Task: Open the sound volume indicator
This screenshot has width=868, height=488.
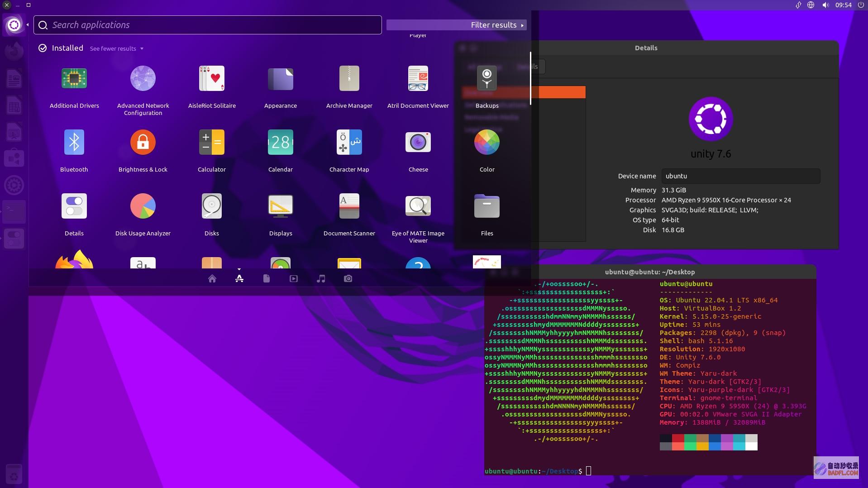Action: [x=825, y=5]
